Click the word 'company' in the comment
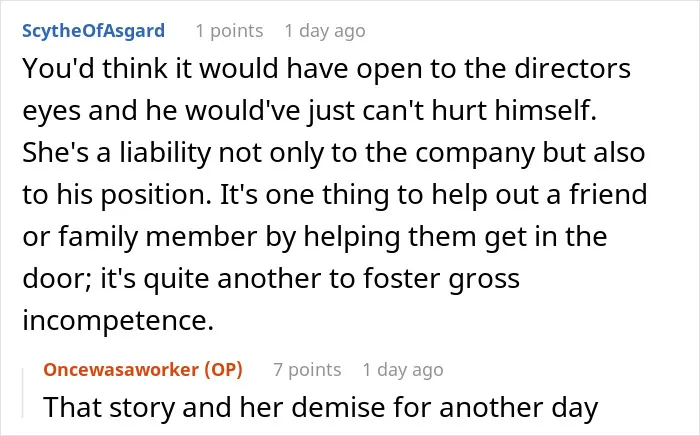Viewport: 700px width, 436px height. click(x=475, y=154)
